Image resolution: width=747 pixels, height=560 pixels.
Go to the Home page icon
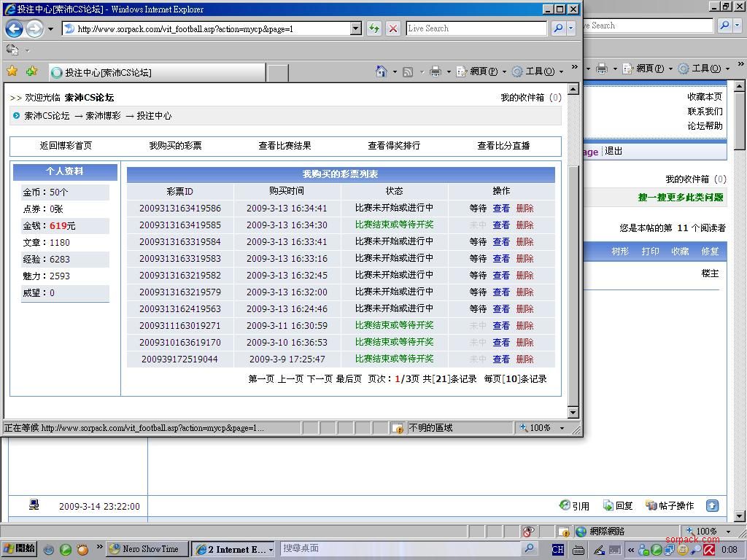381,71
